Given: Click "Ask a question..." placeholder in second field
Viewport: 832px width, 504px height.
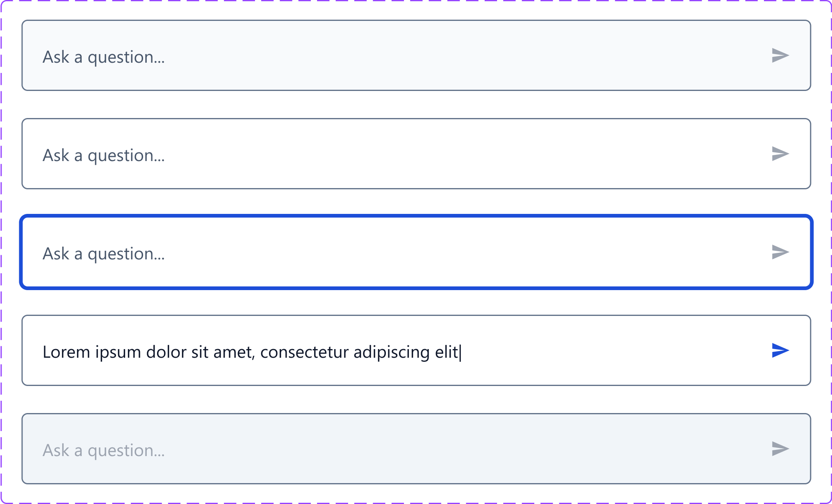Looking at the screenshot, I should click(104, 155).
